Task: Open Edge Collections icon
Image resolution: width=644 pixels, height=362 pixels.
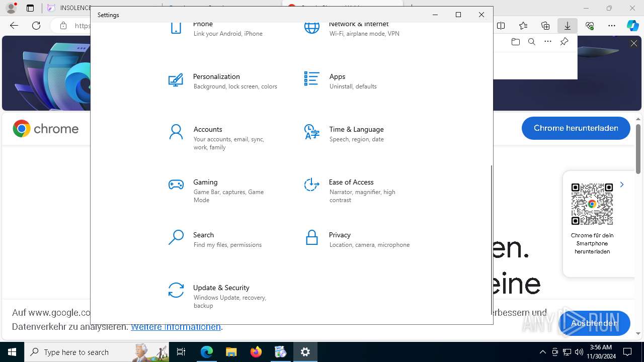Action: point(545,26)
